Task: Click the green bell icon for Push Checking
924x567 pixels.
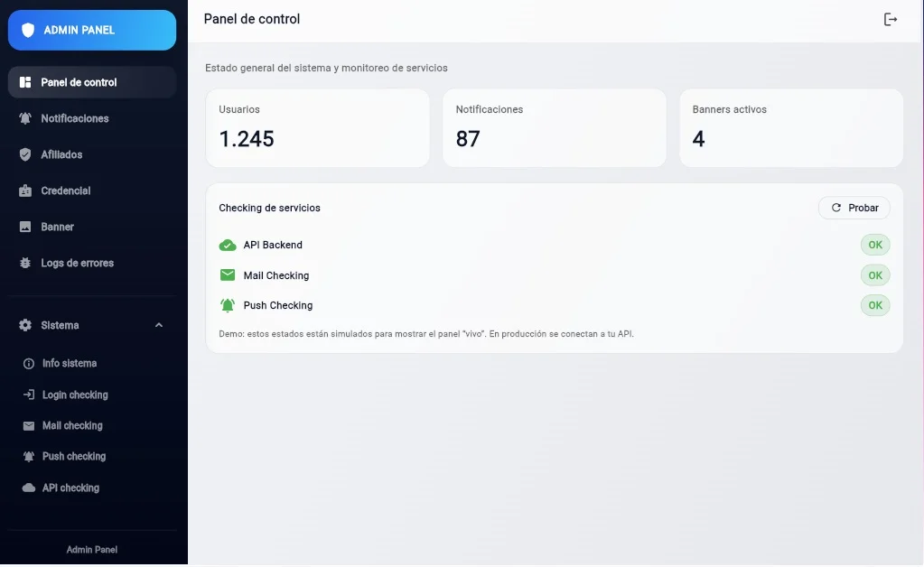Action: pyautogui.click(x=228, y=305)
